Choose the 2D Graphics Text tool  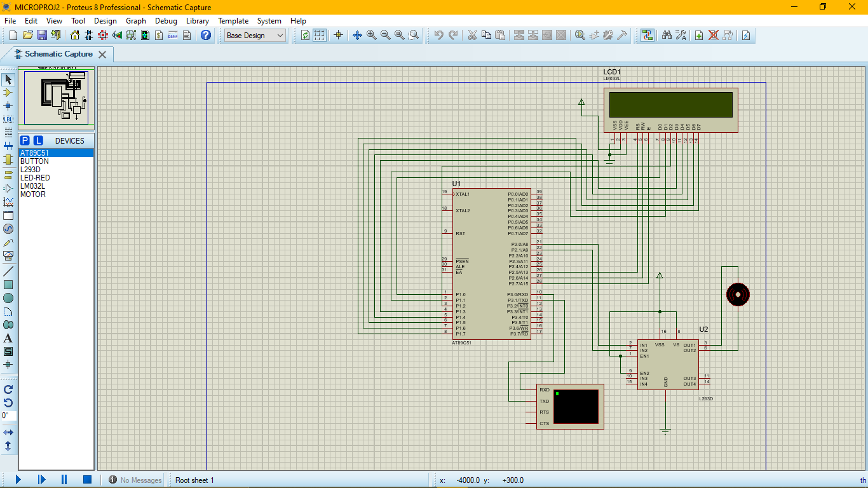coord(8,338)
